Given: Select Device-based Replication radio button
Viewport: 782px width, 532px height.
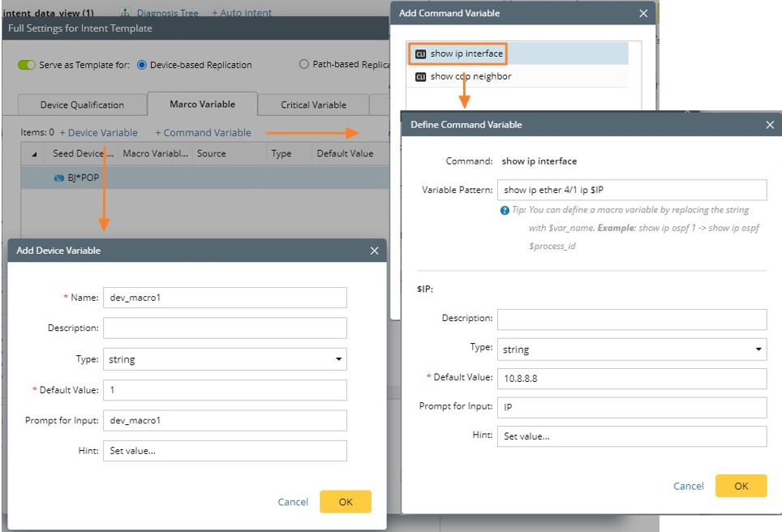Looking at the screenshot, I should click(x=142, y=65).
